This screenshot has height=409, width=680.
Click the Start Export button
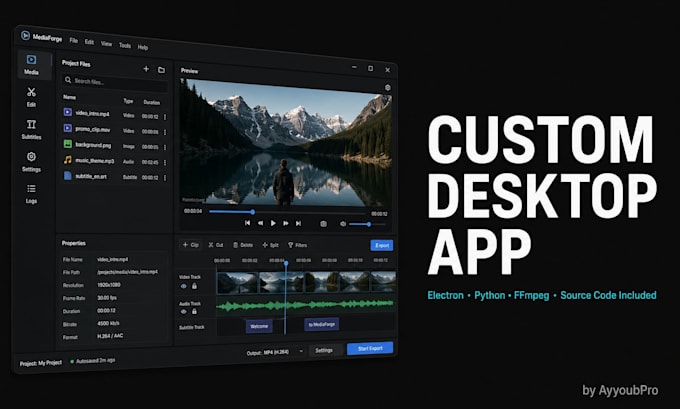click(x=370, y=348)
